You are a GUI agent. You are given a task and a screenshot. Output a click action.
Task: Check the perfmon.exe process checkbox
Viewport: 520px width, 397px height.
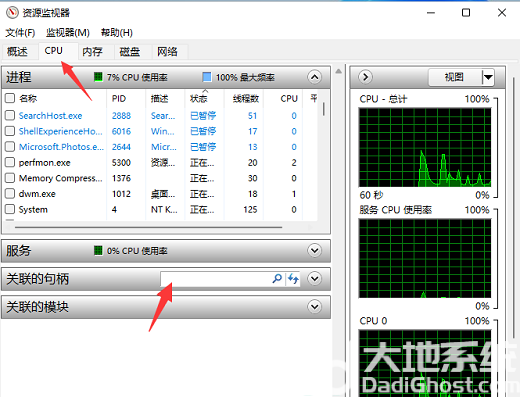click(10, 162)
